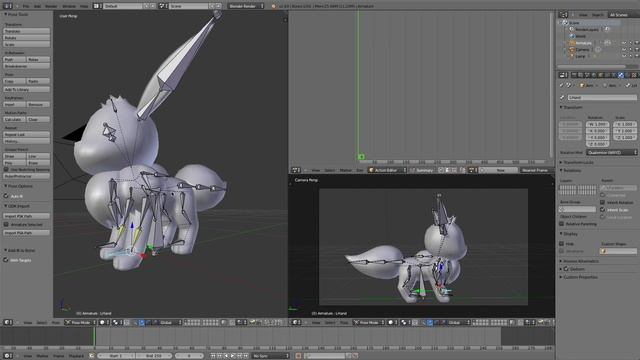Open the Marker menu in dope sheet header
This screenshot has height=360, width=640.
[x=345, y=170]
